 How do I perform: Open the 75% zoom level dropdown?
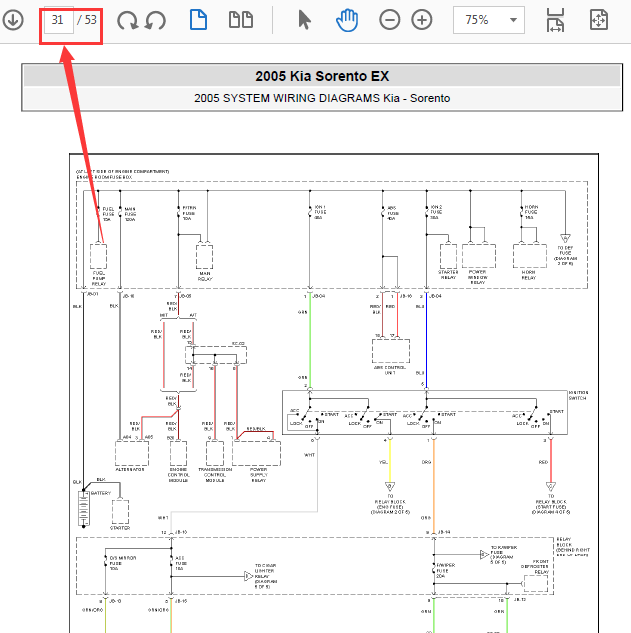click(x=489, y=20)
